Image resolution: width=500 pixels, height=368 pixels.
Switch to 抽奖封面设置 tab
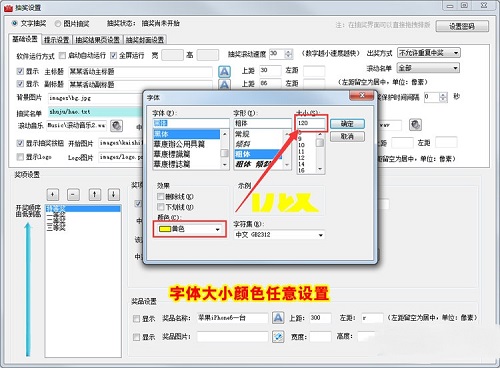point(145,40)
